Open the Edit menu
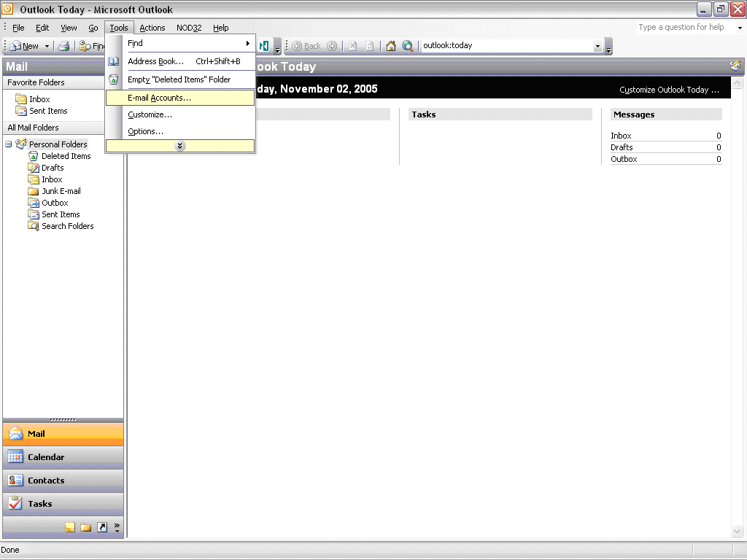 coord(42,28)
